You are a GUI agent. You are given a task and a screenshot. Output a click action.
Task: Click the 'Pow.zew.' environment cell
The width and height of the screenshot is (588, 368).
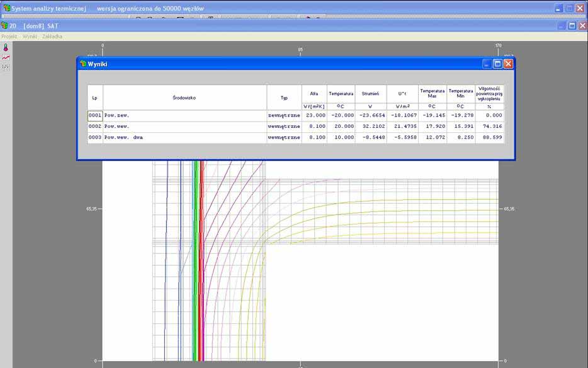[184, 115]
